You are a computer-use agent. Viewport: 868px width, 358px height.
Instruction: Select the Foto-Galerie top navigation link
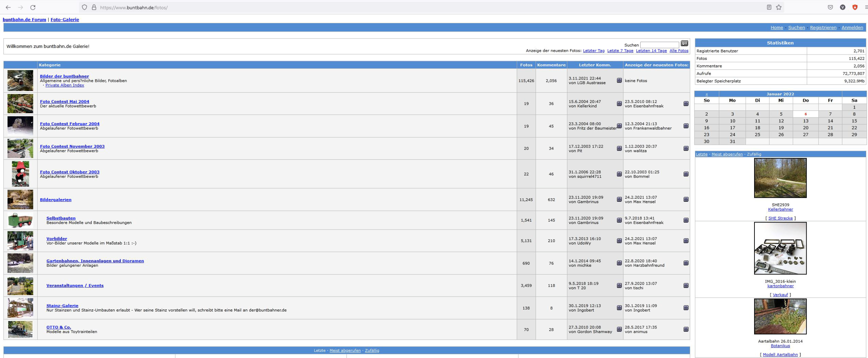(65, 19)
